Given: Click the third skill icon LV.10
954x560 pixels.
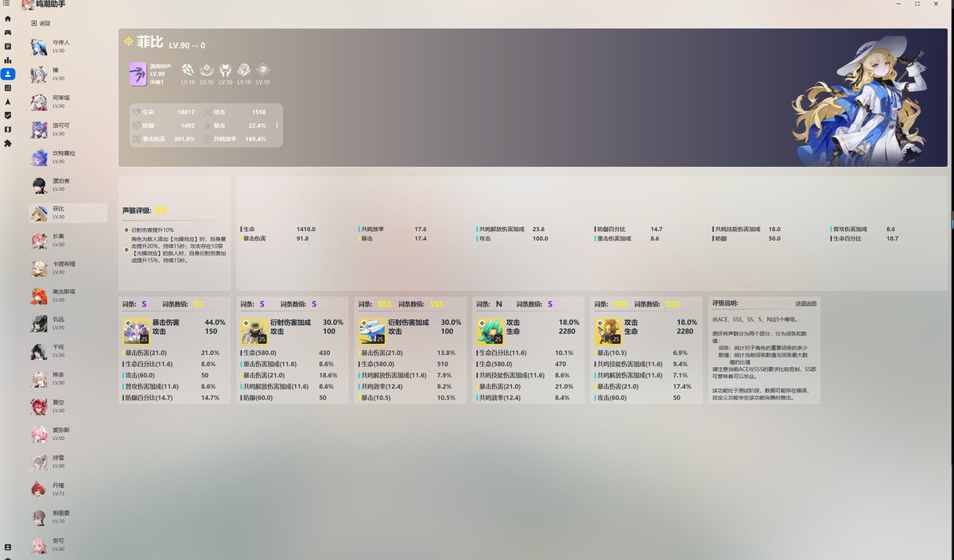Looking at the screenshot, I should click(226, 70).
